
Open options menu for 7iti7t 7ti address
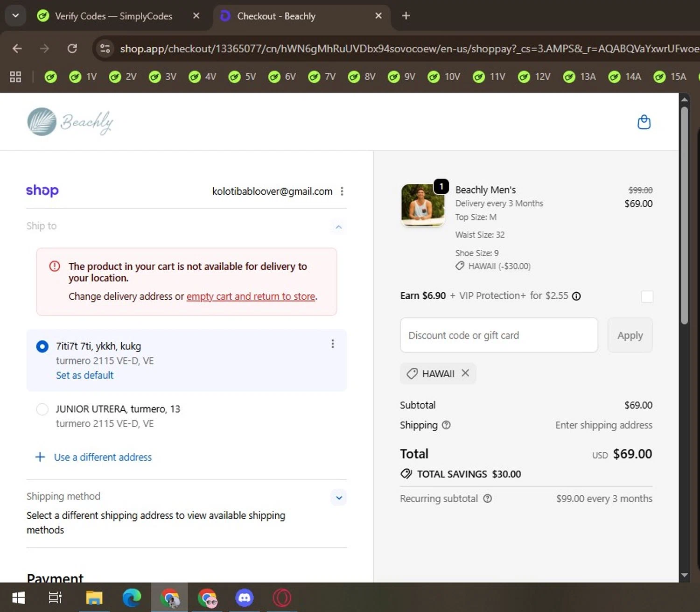pos(333,344)
